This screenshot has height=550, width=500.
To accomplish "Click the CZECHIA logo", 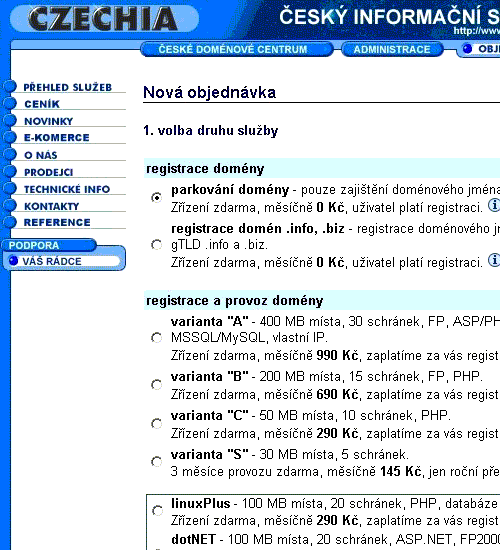I will click(x=104, y=18).
